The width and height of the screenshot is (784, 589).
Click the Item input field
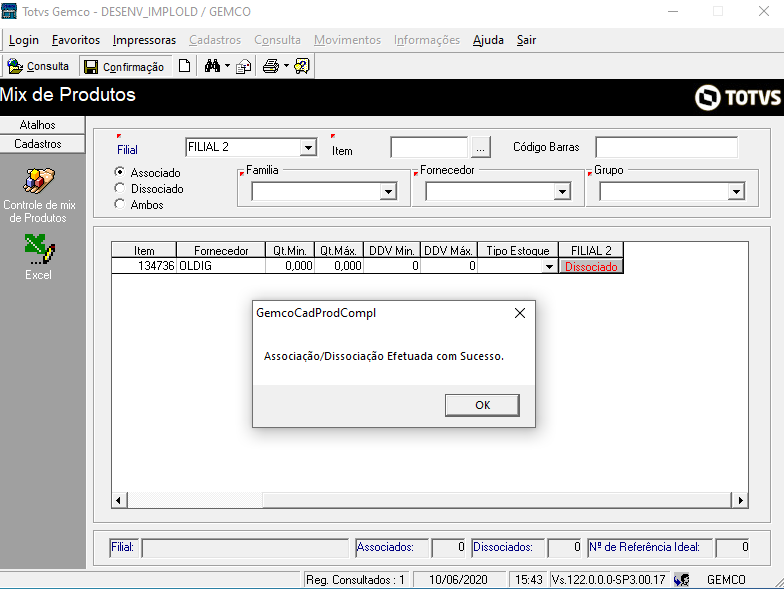429,148
